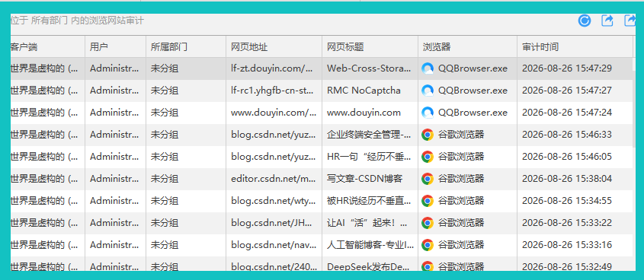Select the blog.csdn.net/240... address cell
This screenshot has width=644, height=280.
tap(274, 264)
